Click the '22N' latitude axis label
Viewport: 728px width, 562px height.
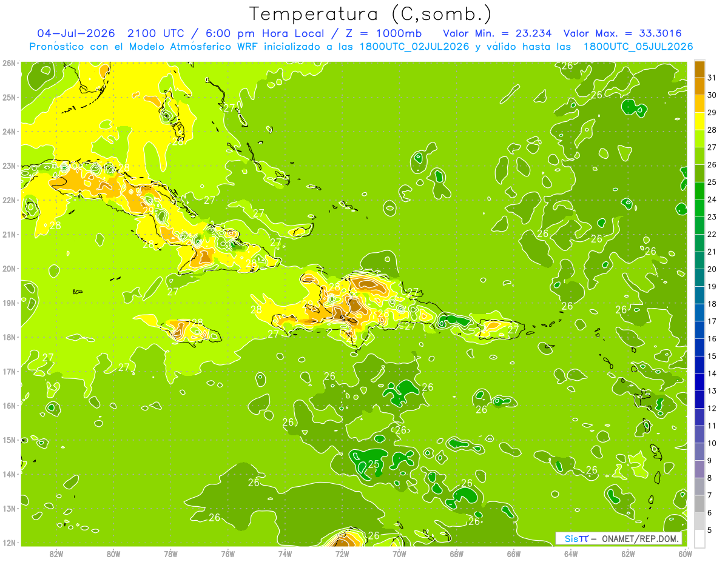[x=9, y=200]
